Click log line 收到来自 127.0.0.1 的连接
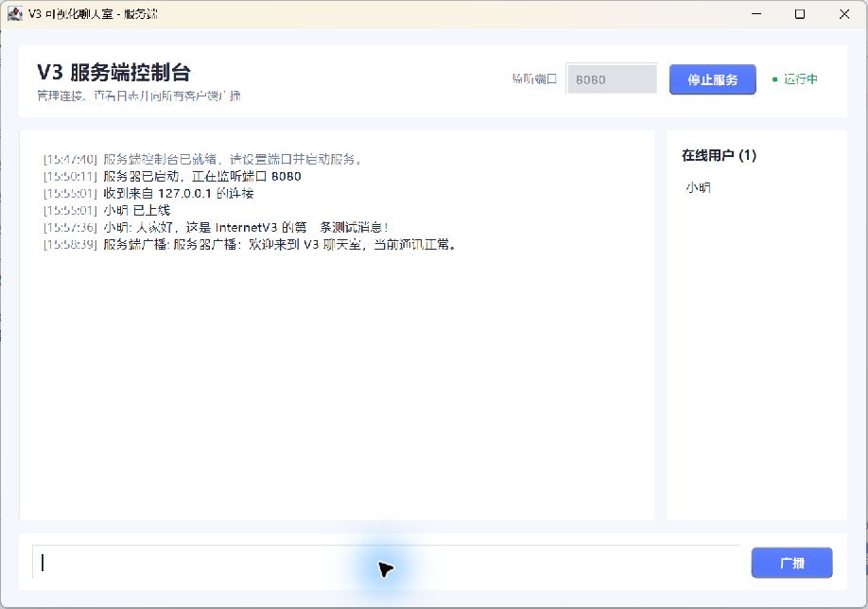 point(148,193)
